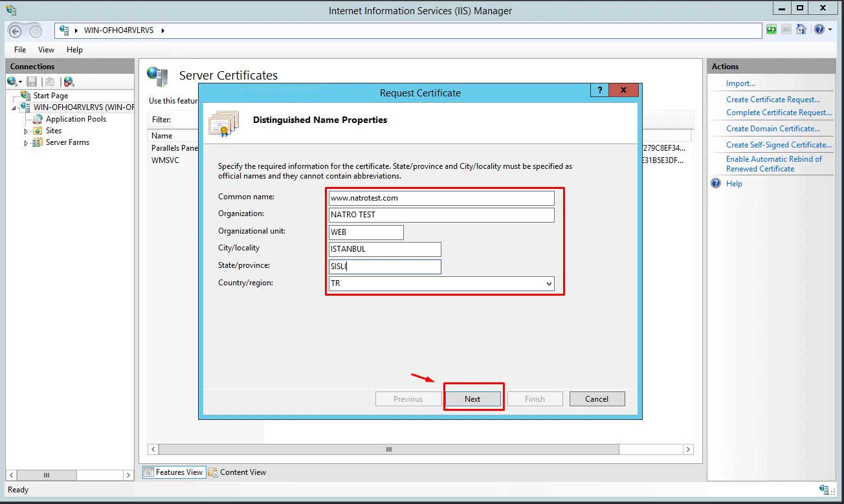
Task: Cancel the Request Certificate dialog
Action: [x=597, y=399]
